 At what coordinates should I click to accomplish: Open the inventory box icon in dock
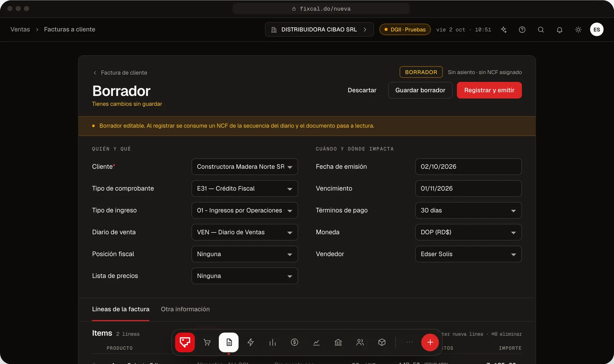tap(382, 342)
